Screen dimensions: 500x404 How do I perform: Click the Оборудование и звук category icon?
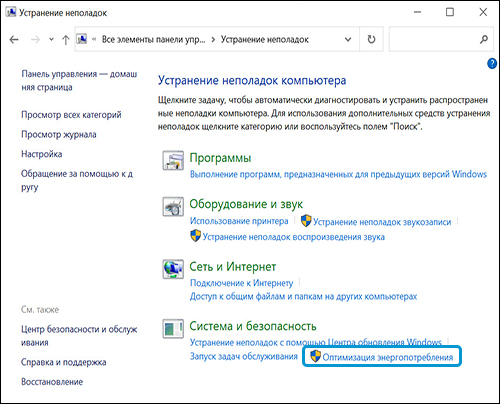(x=173, y=207)
